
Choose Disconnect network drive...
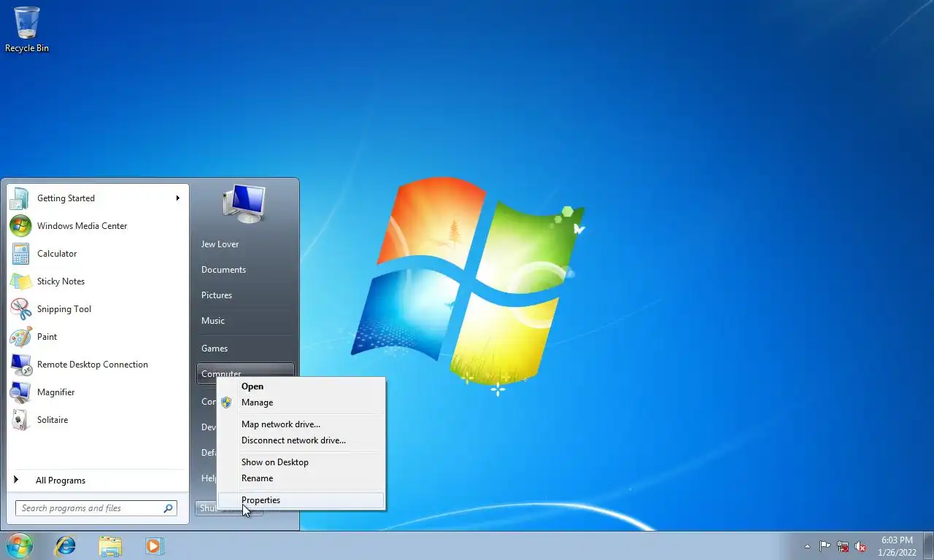(301, 440)
